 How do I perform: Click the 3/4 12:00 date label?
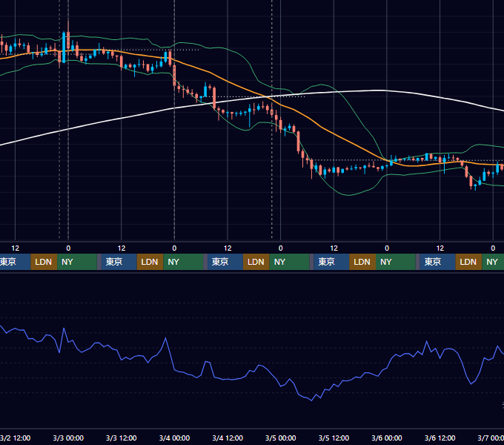(x=228, y=438)
